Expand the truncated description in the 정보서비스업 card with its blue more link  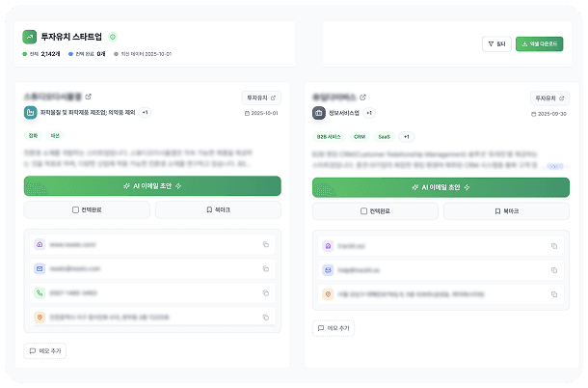(555, 166)
